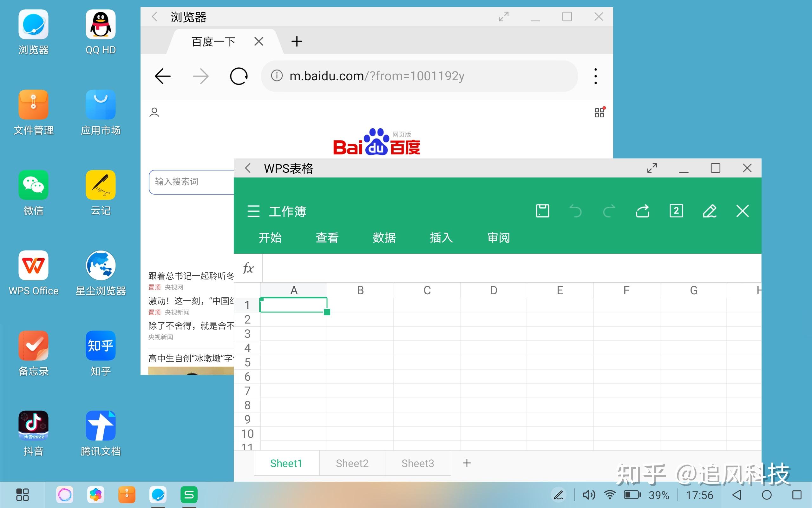Screen dimensions: 812x508
Task: Switch to the 查看 ribbon tab
Action: click(327, 238)
